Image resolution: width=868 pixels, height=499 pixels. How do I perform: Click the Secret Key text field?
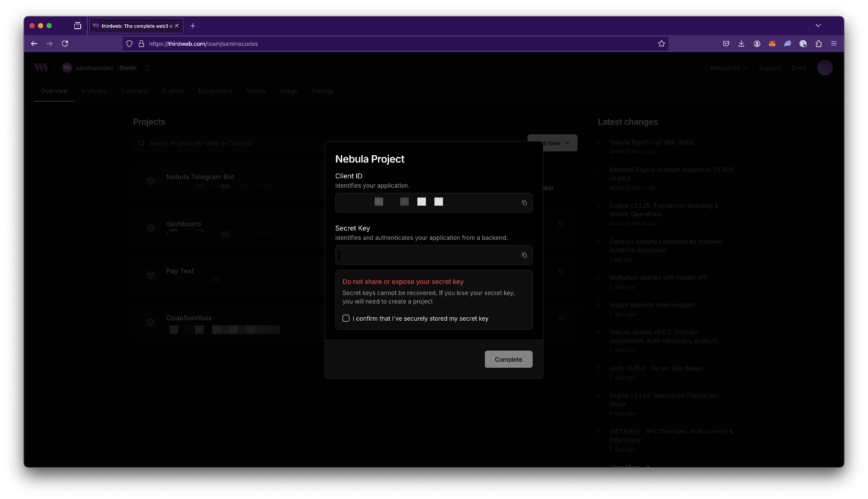point(427,255)
